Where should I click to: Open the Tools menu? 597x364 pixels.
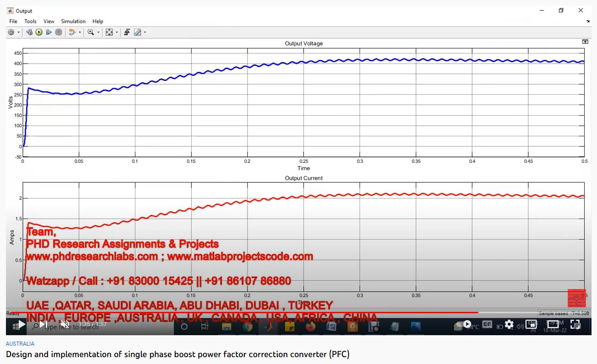[30, 21]
